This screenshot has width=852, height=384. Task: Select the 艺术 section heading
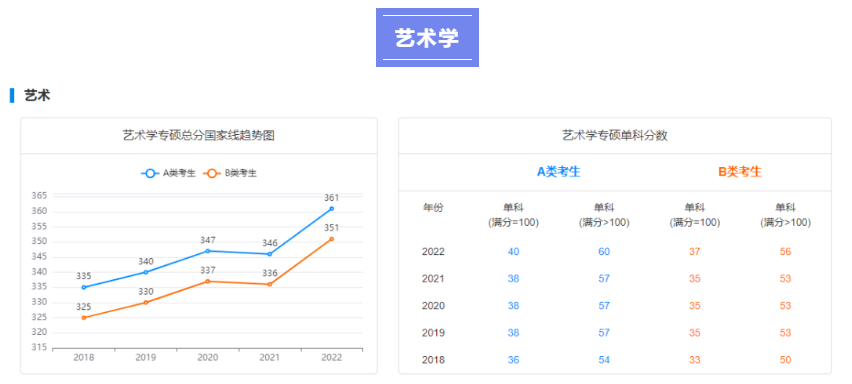pyautogui.click(x=37, y=96)
